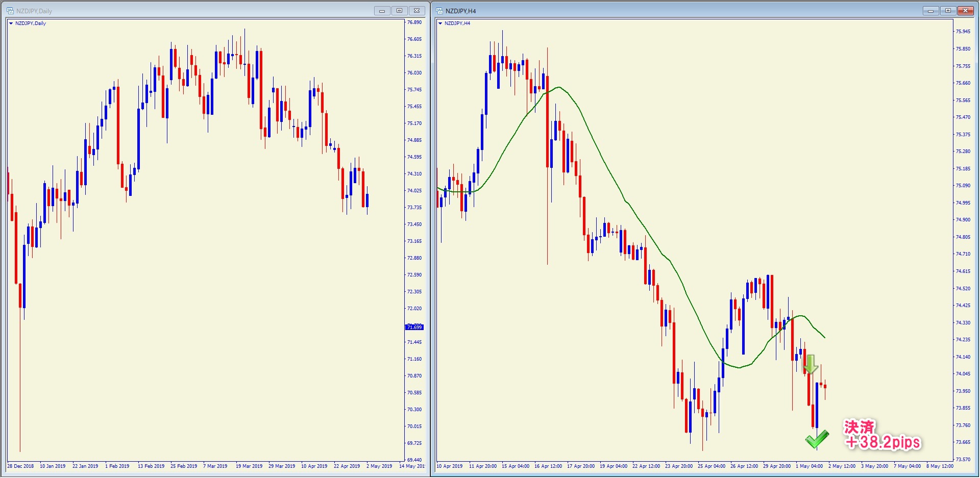Click the NZDJPY,Daily window title icon
The height and width of the screenshot is (478, 980).
pyautogui.click(x=10, y=11)
